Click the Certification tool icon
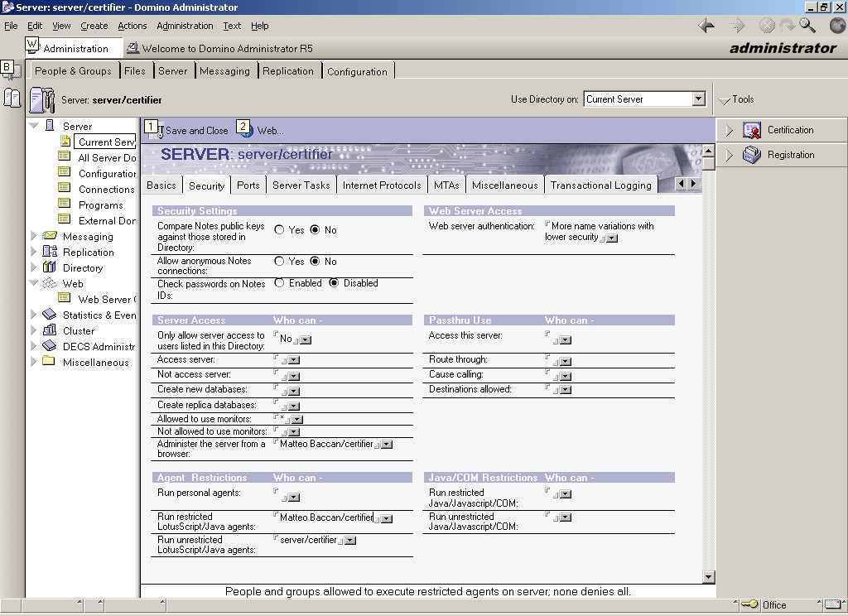This screenshot has height=616, width=848. [x=752, y=130]
